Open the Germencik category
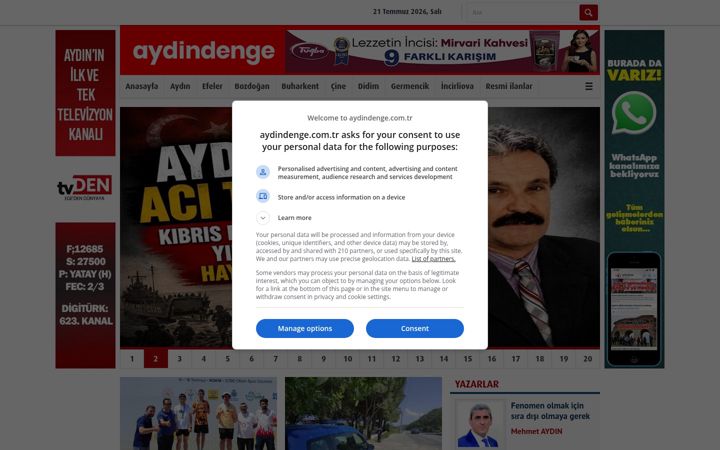 click(410, 86)
